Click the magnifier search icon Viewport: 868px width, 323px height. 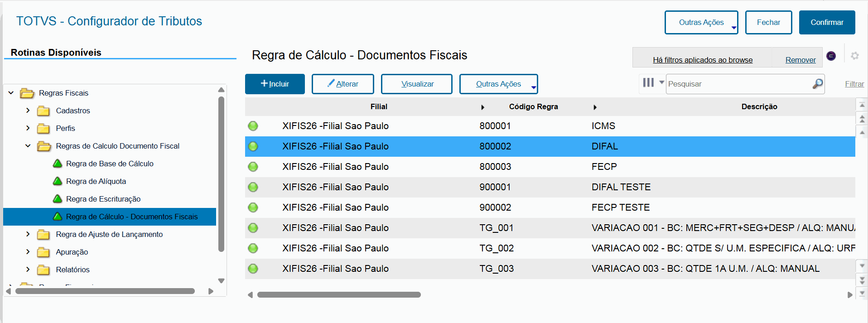pos(817,84)
